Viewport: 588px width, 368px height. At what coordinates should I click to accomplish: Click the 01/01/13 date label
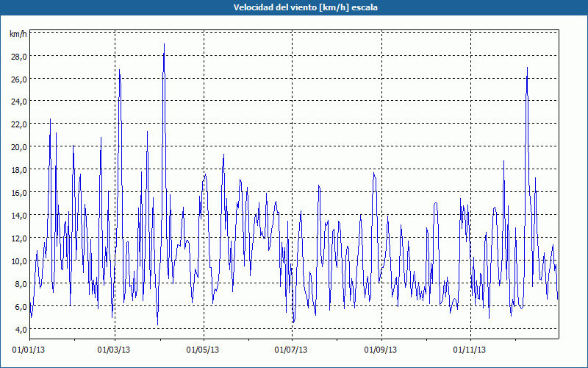pyautogui.click(x=29, y=350)
